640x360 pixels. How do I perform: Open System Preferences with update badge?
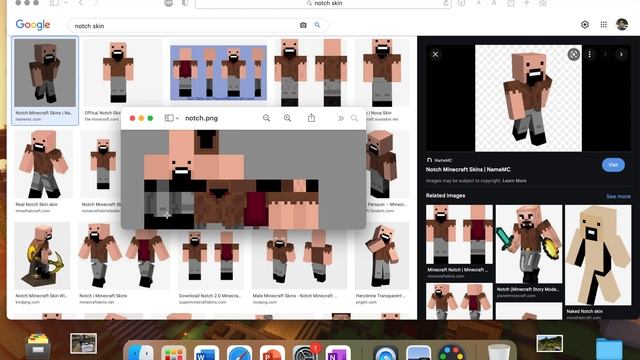coord(304,353)
